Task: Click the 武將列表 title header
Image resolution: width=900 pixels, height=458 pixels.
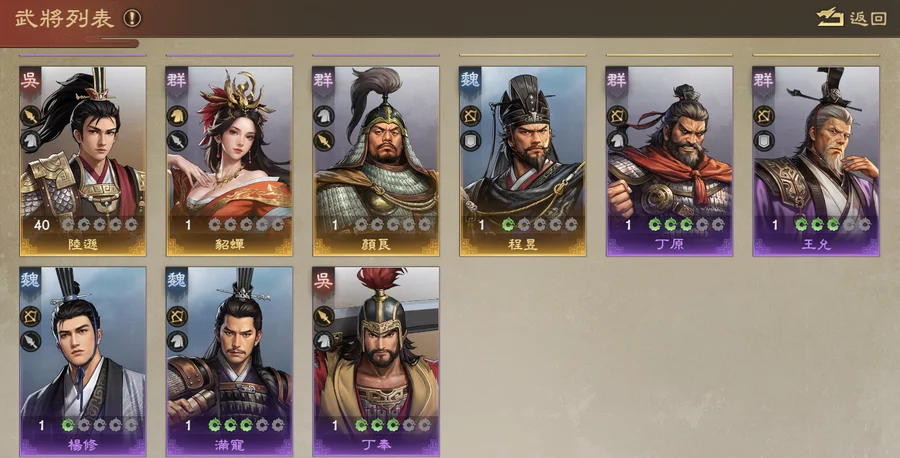Action: click(x=64, y=18)
